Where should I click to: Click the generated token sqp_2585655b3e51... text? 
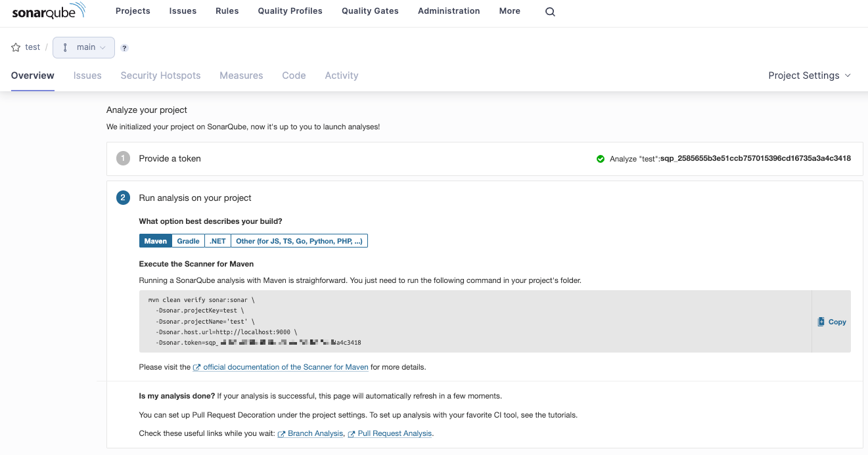[756, 158]
